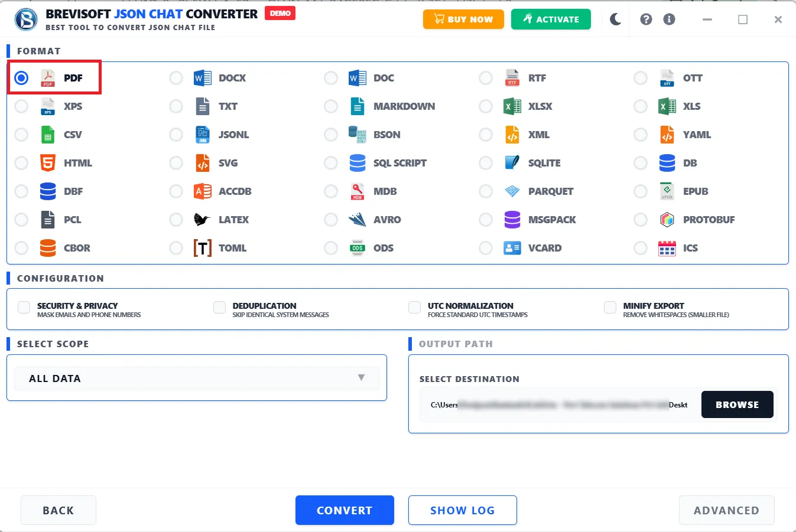Click the DOC Word icon
The width and height of the screenshot is (796, 532).
tap(358, 78)
